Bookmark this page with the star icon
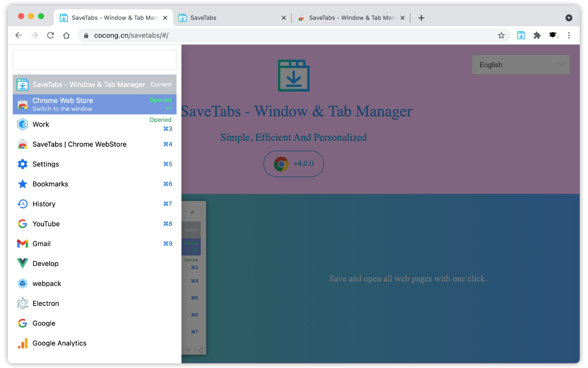 (x=501, y=35)
